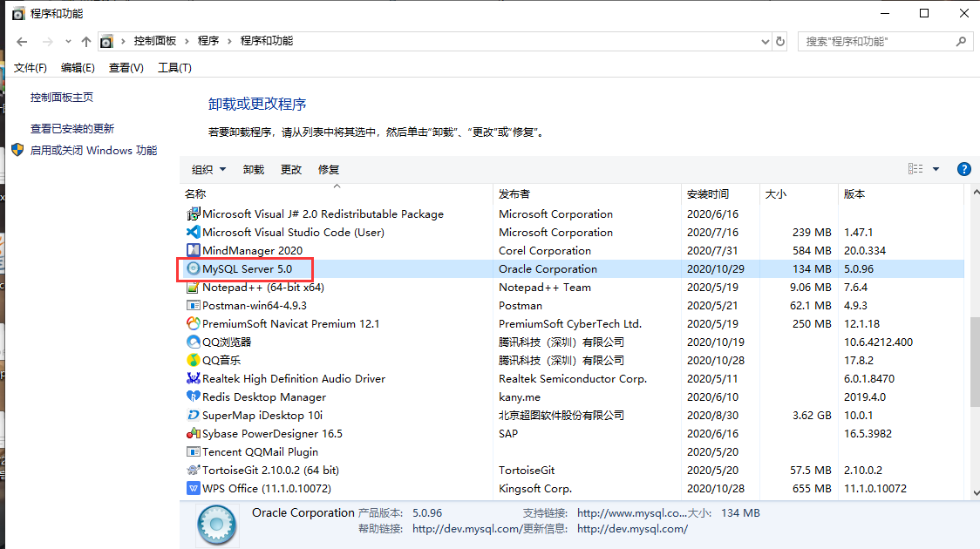Click the 12.1.18 version cell

coord(861,323)
